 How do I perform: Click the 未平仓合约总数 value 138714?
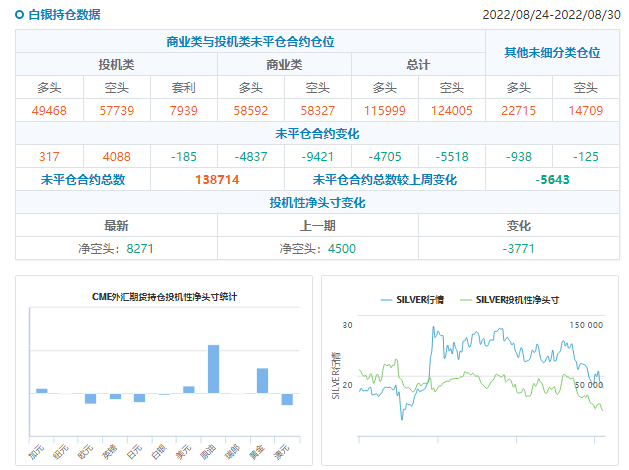(x=217, y=180)
